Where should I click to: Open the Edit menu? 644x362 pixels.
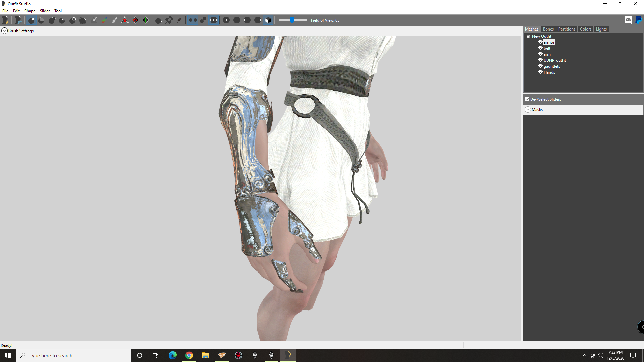click(x=16, y=11)
